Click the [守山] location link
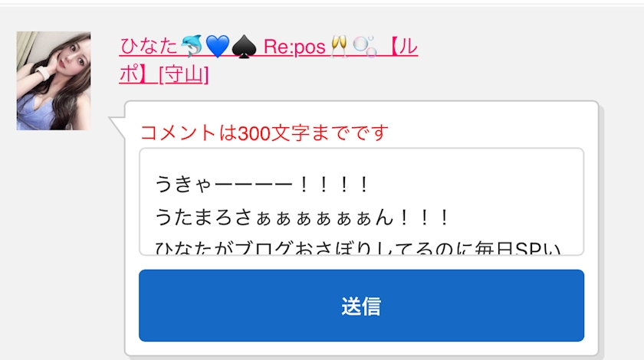 [x=184, y=75]
